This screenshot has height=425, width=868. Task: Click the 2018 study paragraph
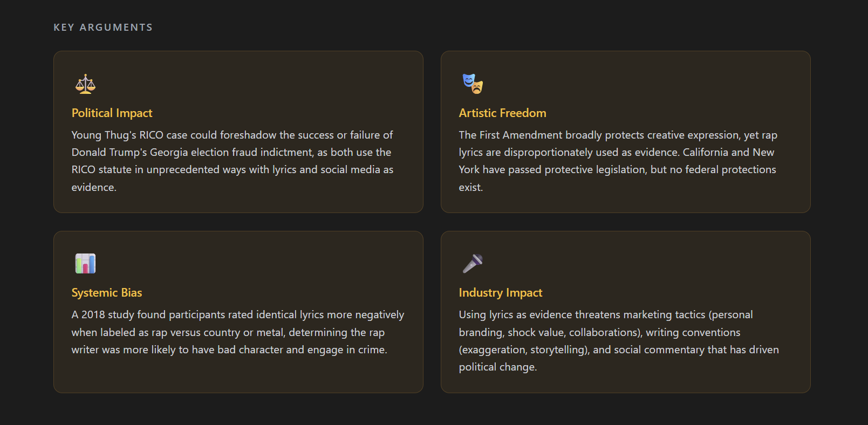point(237,332)
